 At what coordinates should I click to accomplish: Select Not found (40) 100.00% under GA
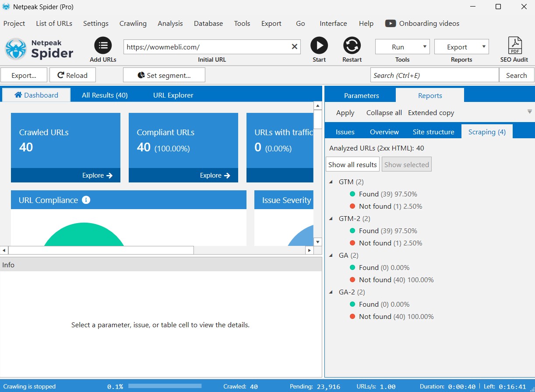(396, 280)
